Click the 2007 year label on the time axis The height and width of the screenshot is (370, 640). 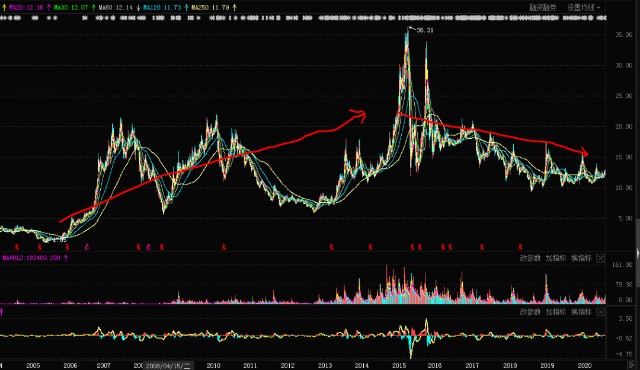point(104,366)
